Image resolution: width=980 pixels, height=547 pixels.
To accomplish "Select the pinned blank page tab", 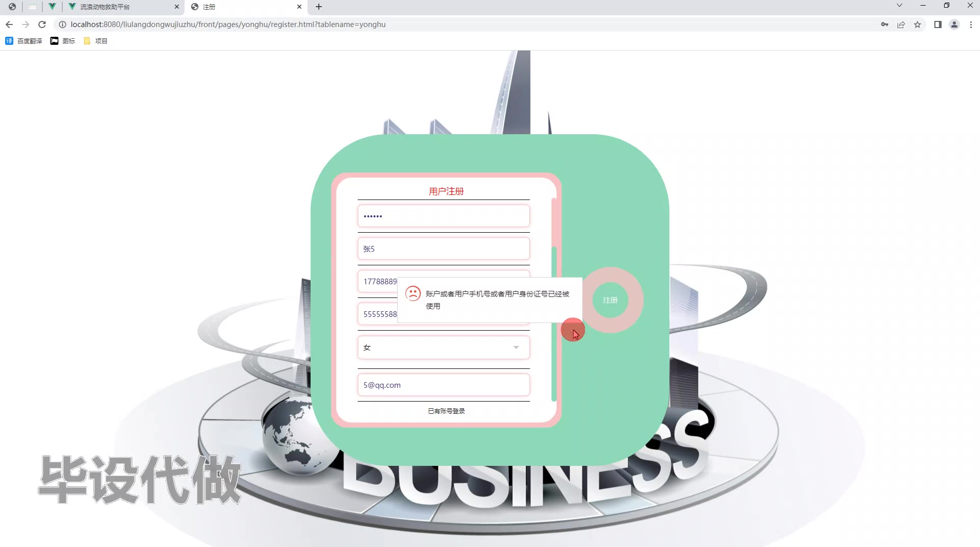I will pyautogui.click(x=32, y=7).
